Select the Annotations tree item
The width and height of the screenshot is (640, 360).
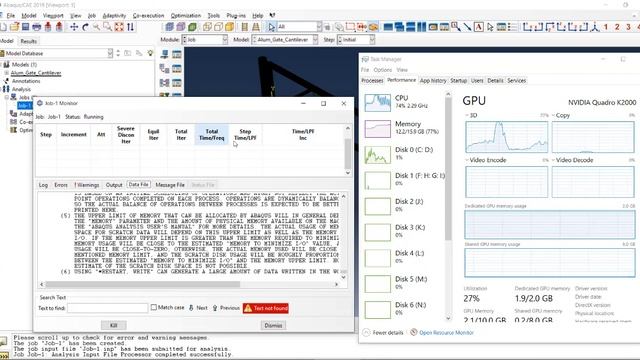click(x=26, y=81)
